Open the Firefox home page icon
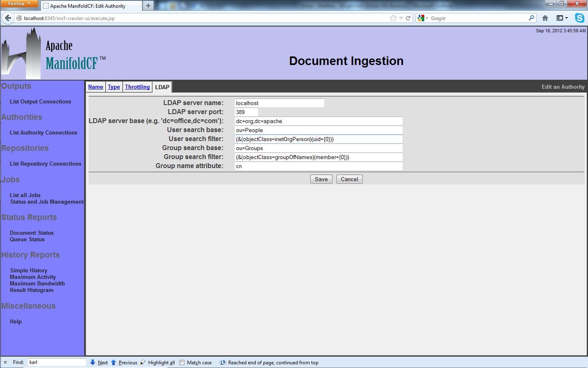Screen dimensions: 588x368 point(545,18)
